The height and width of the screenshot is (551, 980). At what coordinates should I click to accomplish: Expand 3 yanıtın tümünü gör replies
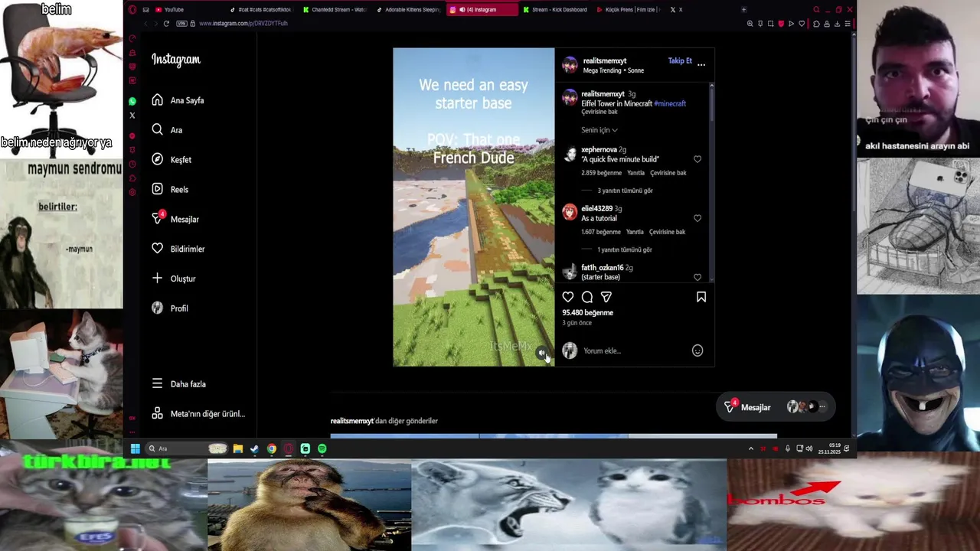[x=625, y=191]
